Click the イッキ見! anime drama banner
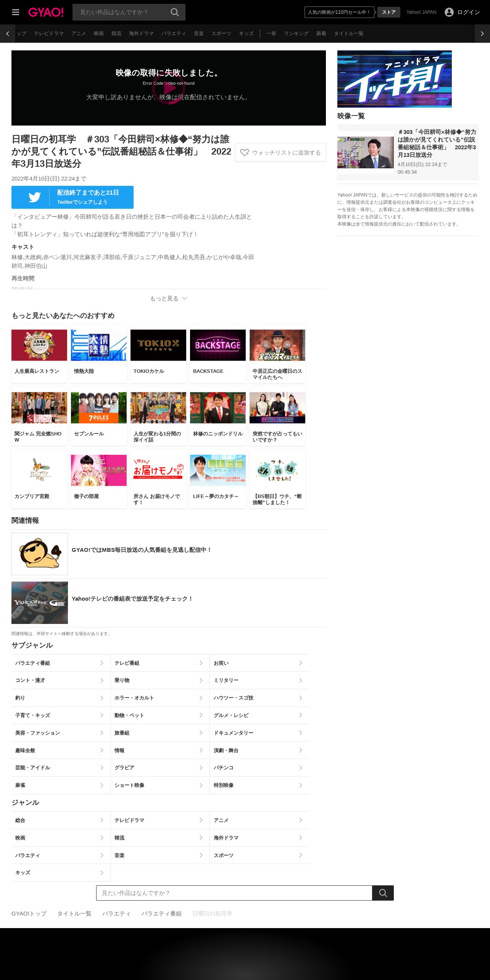This screenshot has width=490, height=980. click(x=395, y=79)
